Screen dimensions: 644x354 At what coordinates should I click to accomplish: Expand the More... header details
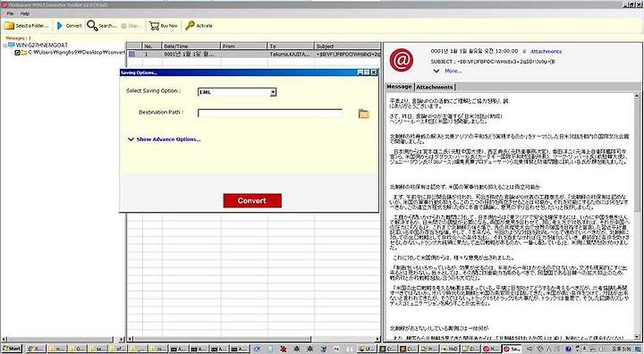[448, 71]
